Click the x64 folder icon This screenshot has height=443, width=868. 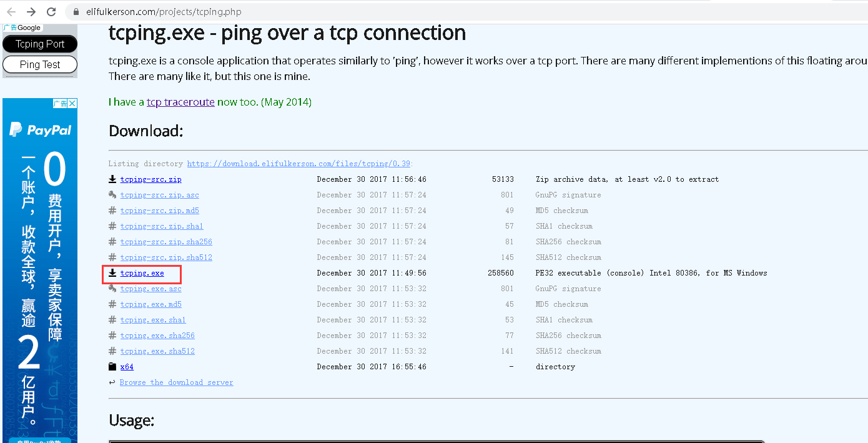(112, 367)
